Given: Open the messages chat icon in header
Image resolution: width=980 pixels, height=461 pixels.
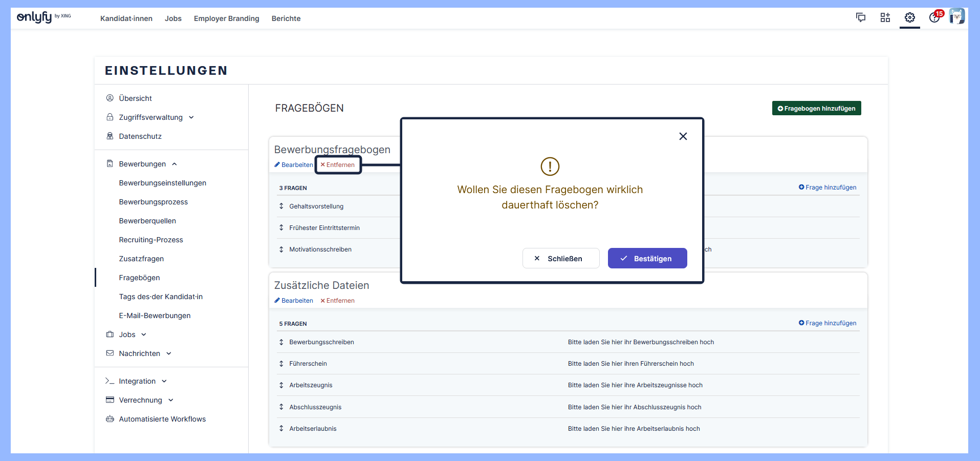Looking at the screenshot, I should coord(861,18).
